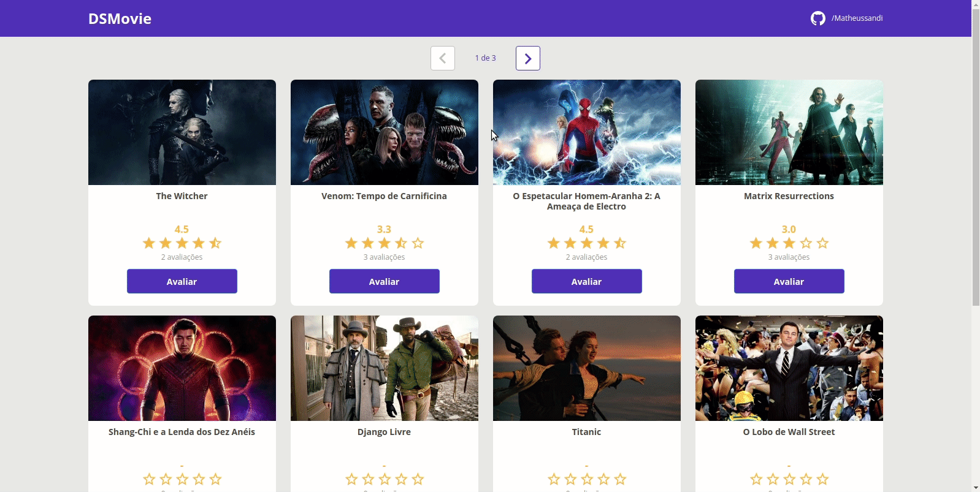Click Django Livre title text
The image size is (980, 492).
[385, 432]
